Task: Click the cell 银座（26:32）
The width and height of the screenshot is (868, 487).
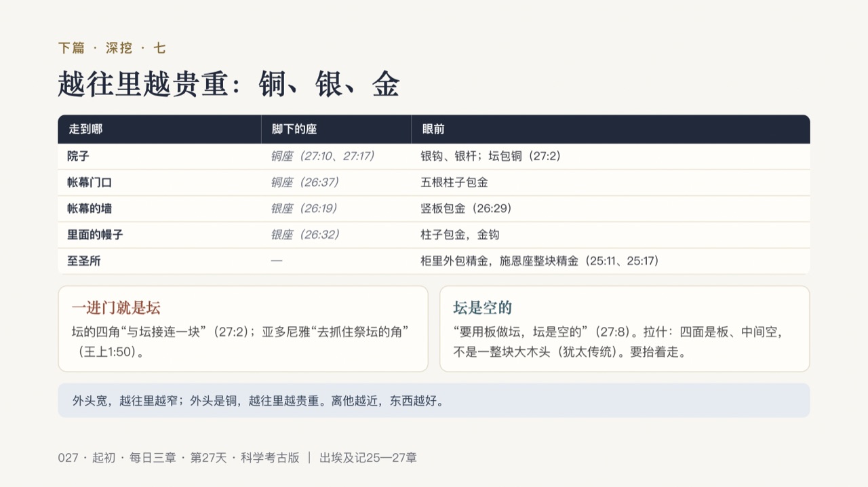Action: [305, 235]
